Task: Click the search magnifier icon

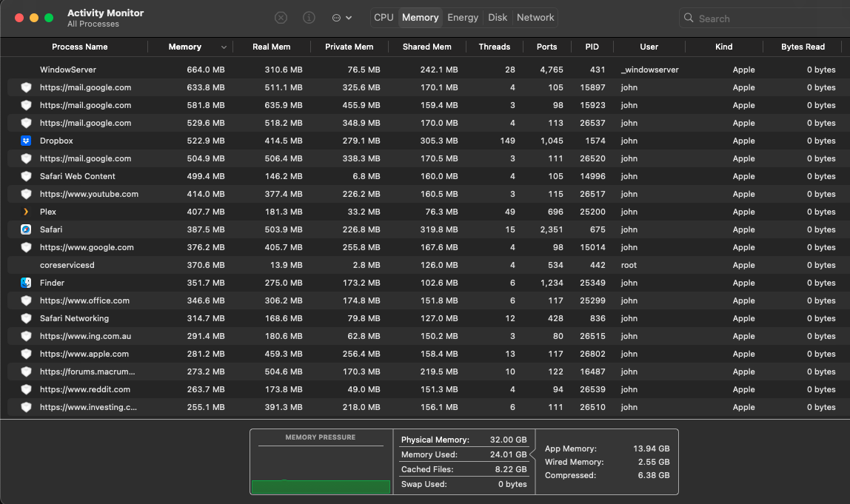Action: pos(689,18)
